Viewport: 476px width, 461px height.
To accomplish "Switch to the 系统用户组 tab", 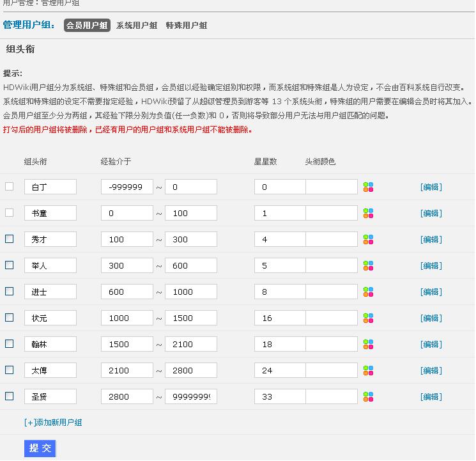I will coord(137,25).
